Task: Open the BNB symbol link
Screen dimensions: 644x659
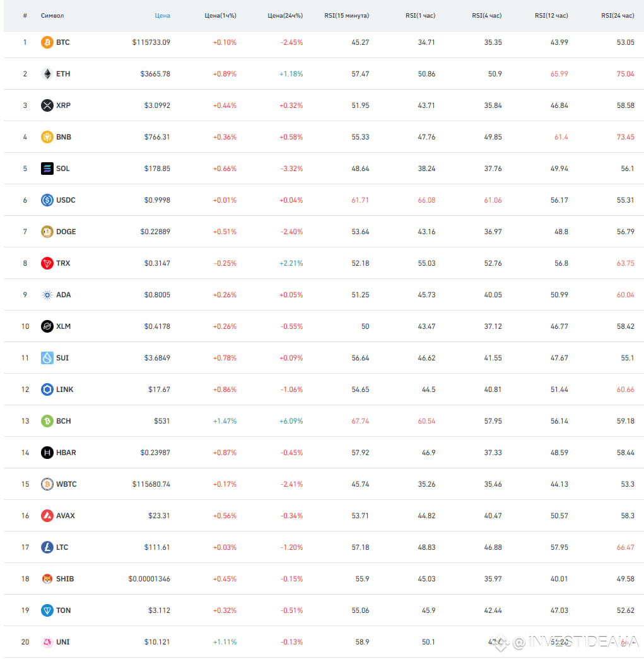Action: 64,137
